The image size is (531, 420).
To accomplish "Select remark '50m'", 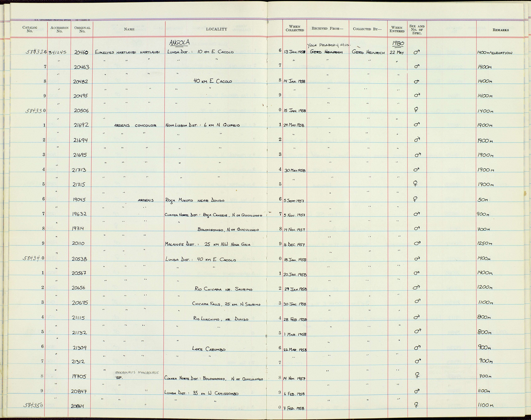I will 482,200.
